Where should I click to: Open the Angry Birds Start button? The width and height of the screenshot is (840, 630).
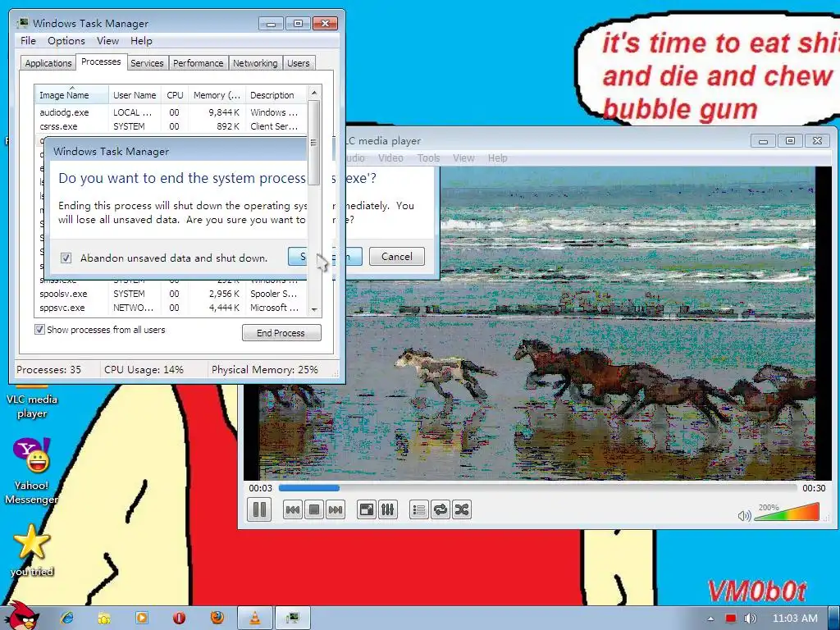tap(24, 616)
